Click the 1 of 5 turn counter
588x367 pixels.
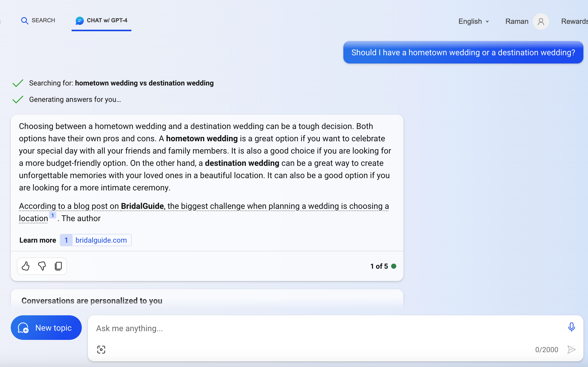379,266
